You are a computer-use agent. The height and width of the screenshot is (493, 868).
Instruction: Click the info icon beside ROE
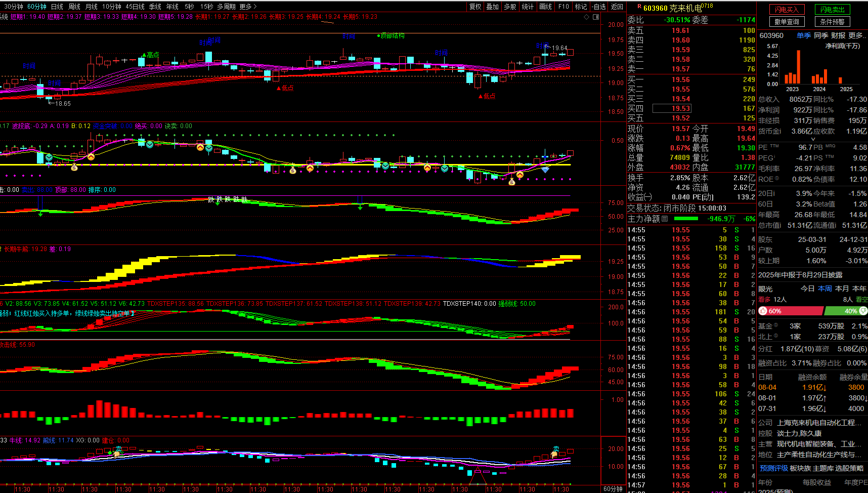[777, 179]
